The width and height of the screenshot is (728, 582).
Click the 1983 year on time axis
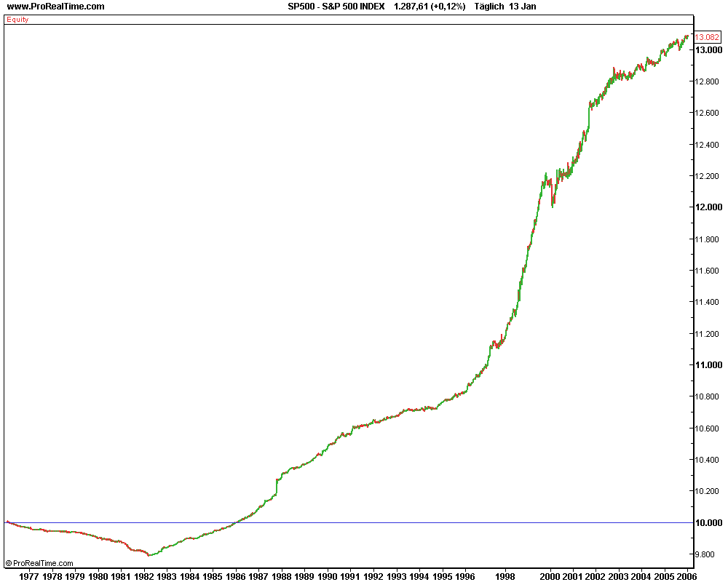[167, 577]
